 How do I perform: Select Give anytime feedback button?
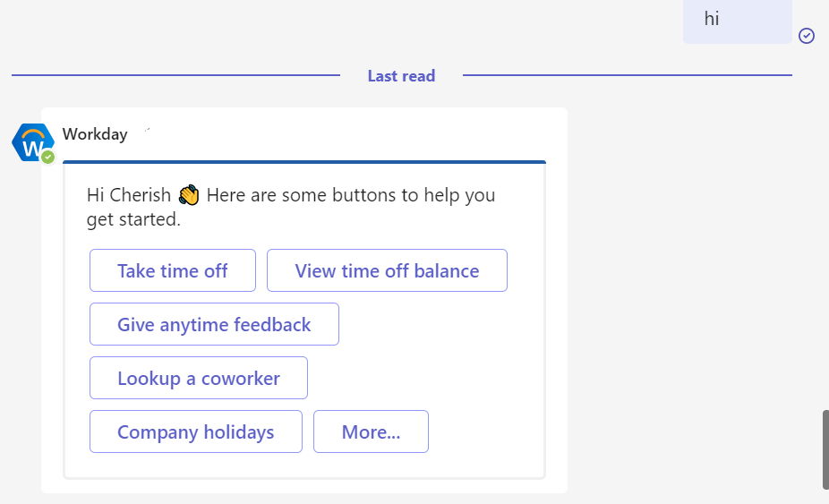point(214,324)
